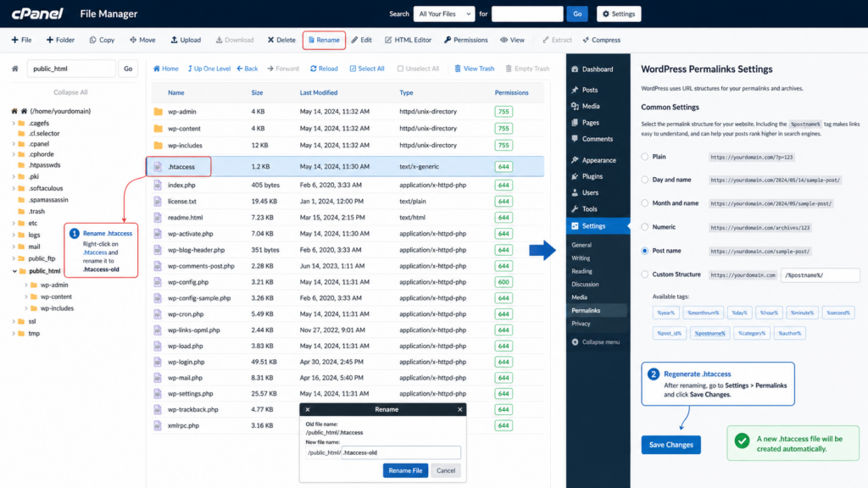Click Unselect All

pos(418,69)
